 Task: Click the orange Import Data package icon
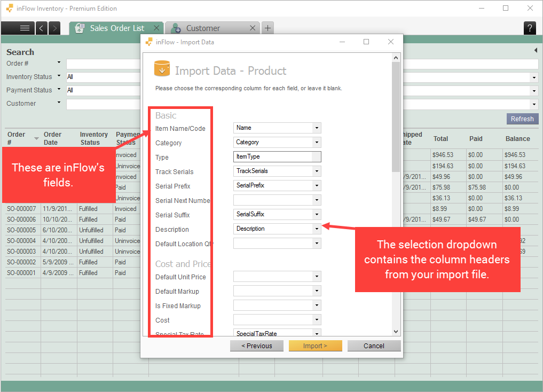coord(162,68)
